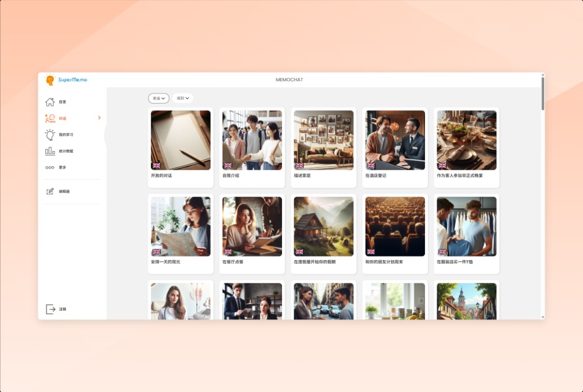Click the SuperMemo logo icon
The height and width of the screenshot is (392, 583).
point(50,80)
